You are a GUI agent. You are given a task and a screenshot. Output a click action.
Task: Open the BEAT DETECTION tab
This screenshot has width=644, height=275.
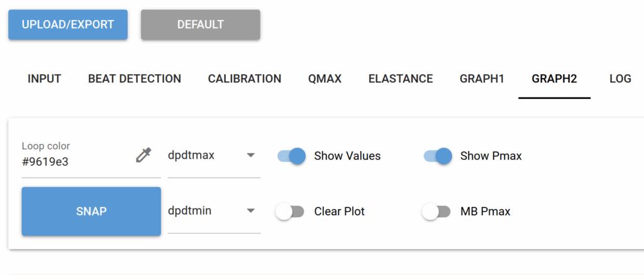coord(135,79)
